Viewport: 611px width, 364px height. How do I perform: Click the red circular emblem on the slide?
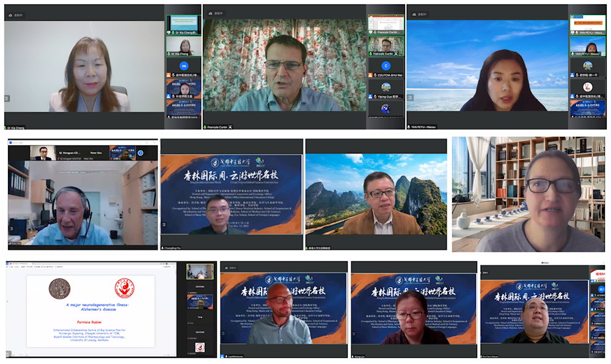pyautogui.click(x=124, y=287)
